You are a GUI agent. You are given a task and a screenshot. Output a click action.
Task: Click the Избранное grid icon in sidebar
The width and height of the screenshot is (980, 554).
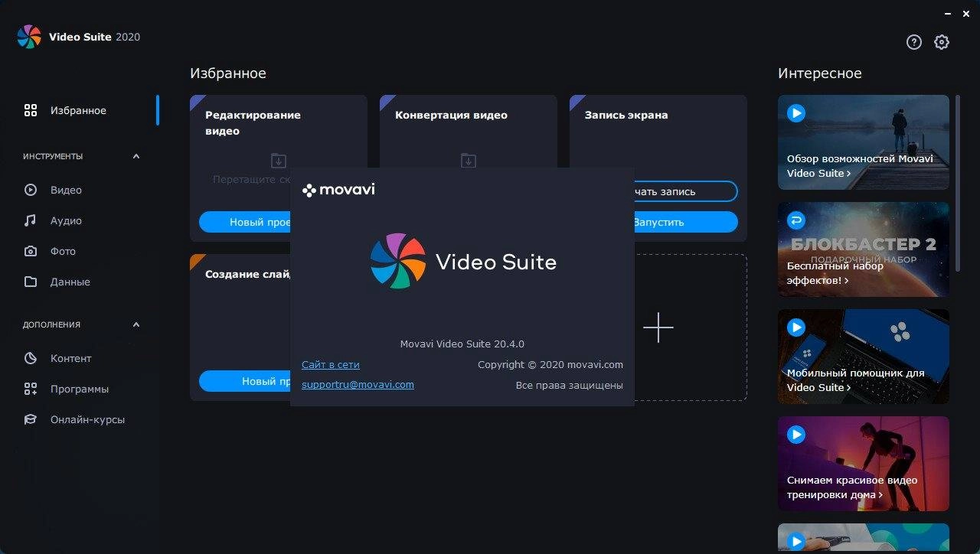[x=31, y=110]
